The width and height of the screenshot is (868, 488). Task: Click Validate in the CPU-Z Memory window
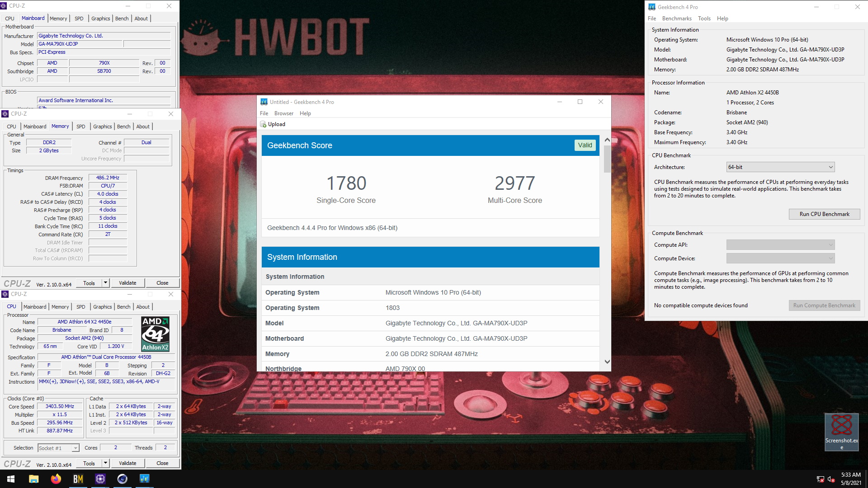[127, 283]
